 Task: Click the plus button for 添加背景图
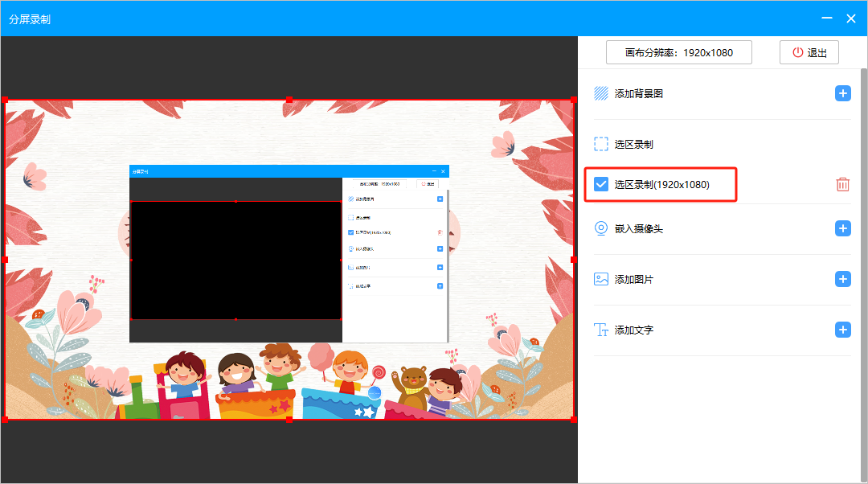(842, 94)
